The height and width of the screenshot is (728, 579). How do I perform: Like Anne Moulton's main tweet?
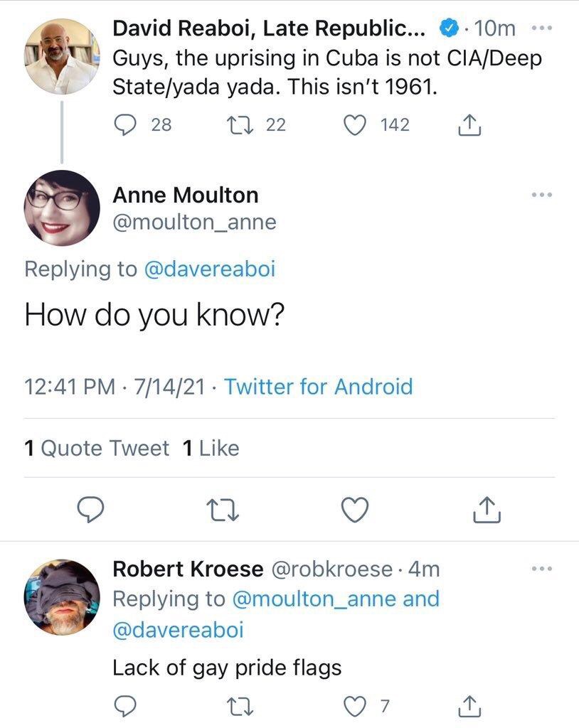(355, 509)
